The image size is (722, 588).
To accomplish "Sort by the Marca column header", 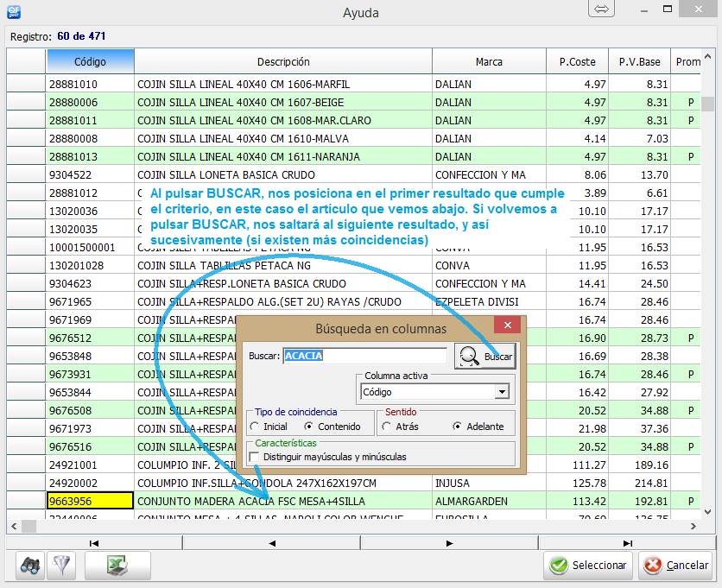I will (x=489, y=61).
